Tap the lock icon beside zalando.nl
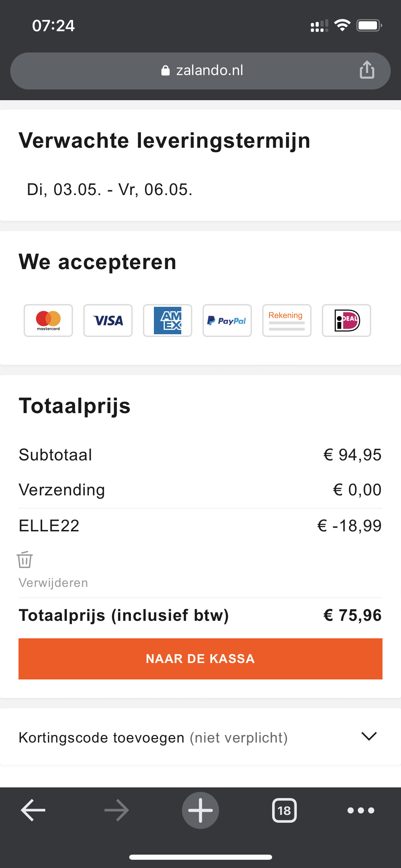This screenshot has width=401, height=868. tap(166, 70)
